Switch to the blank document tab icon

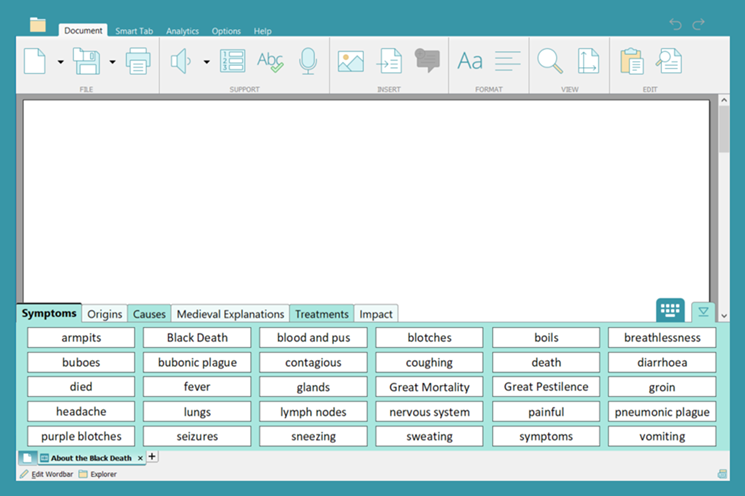(27, 458)
